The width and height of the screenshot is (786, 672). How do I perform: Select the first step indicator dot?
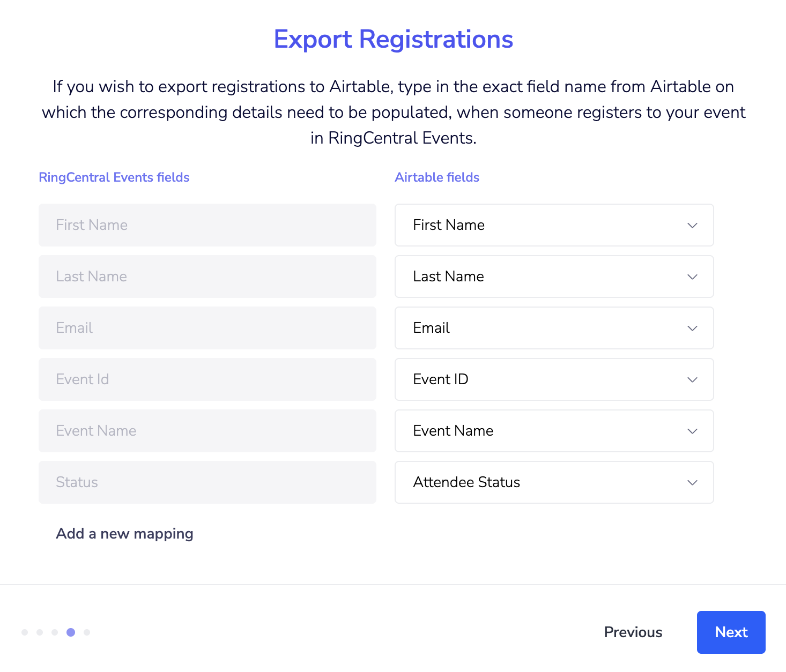[25, 632]
